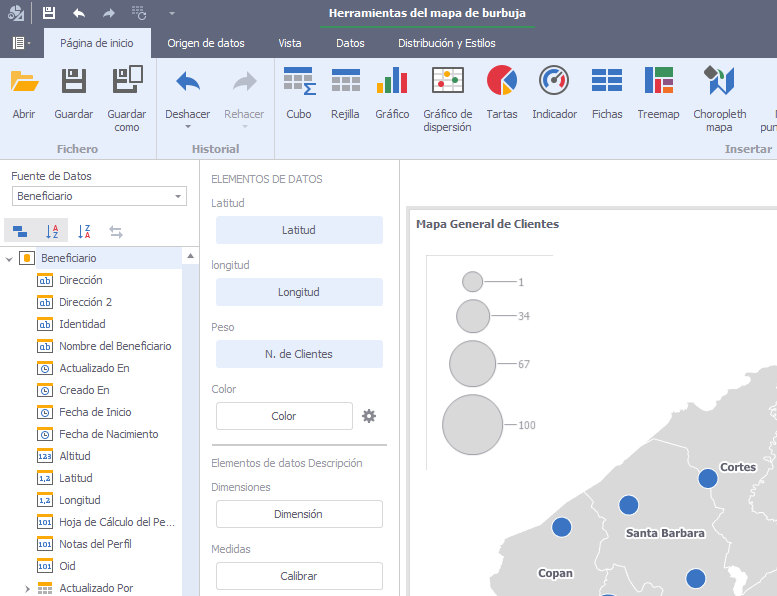Expand the Actualizado Por node
This screenshot has width=777, height=596.
click(27, 589)
